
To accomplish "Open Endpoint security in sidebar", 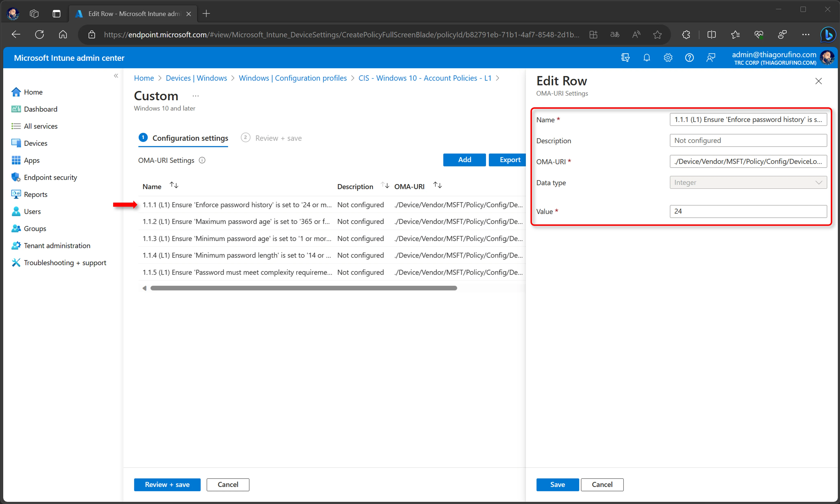I will tap(50, 177).
